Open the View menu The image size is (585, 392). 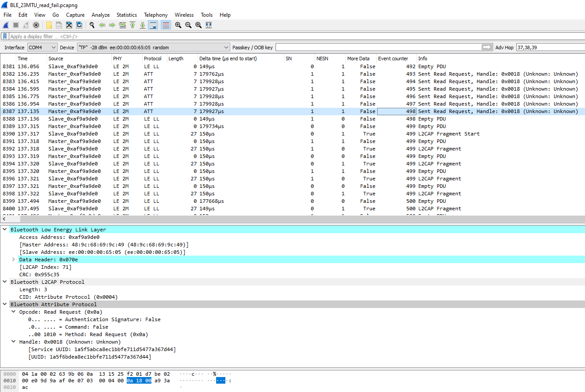tap(40, 15)
